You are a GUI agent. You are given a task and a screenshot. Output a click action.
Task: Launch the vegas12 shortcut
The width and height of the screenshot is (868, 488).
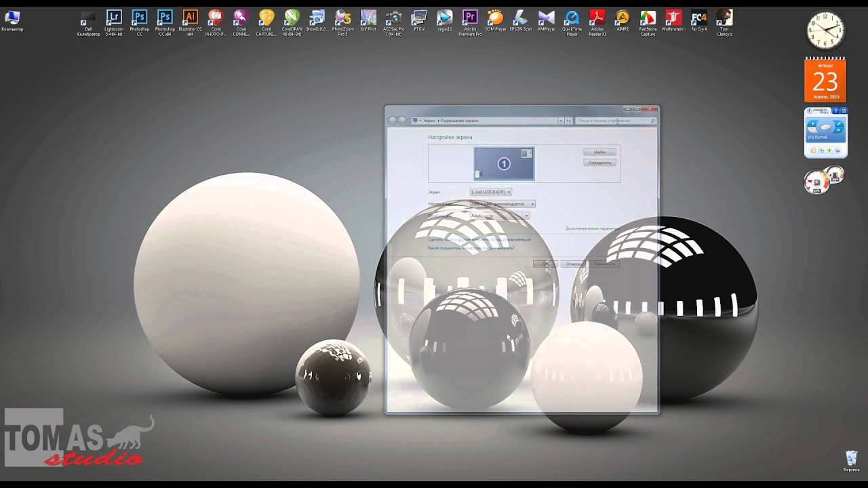point(444,21)
